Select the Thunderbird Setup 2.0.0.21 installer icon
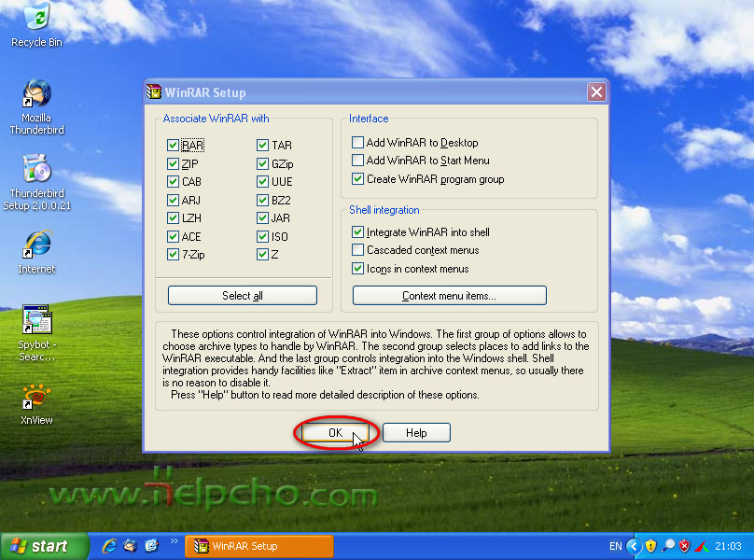The height and width of the screenshot is (560, 754). 36,182
